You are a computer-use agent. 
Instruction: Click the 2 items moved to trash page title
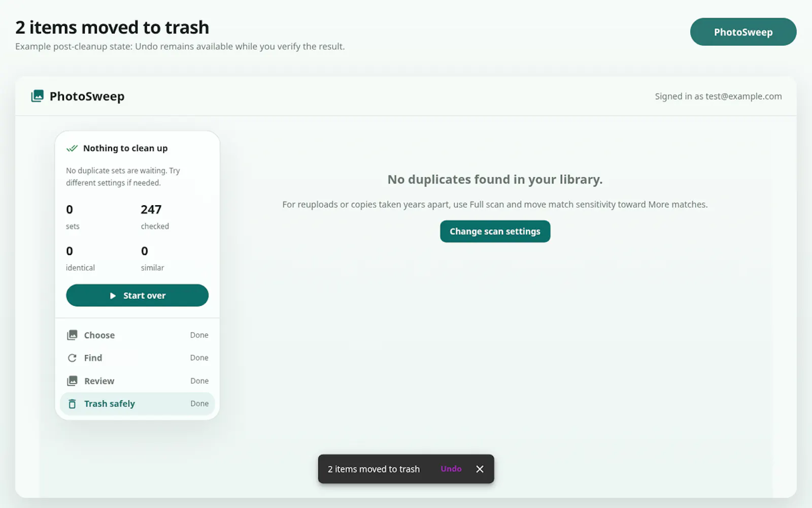point(112,27)
